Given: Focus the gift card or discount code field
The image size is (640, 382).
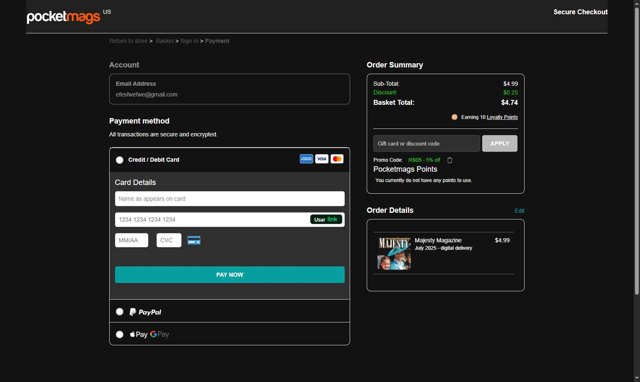Looking at the screenshot, I should click(x=427, y=144).
